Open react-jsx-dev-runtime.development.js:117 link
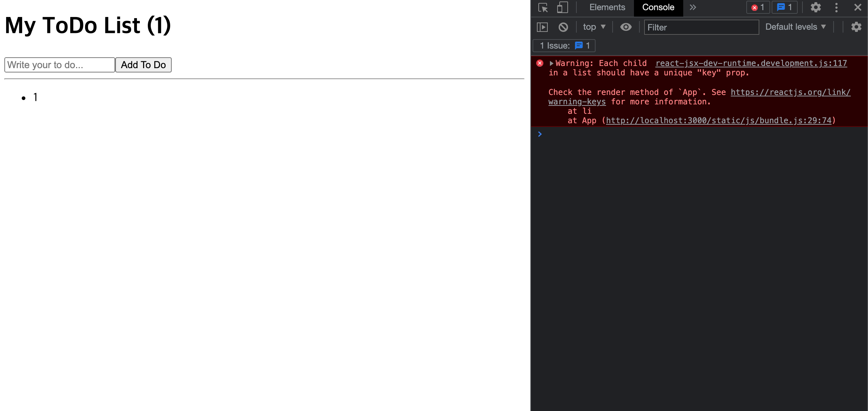 point(751,63)
